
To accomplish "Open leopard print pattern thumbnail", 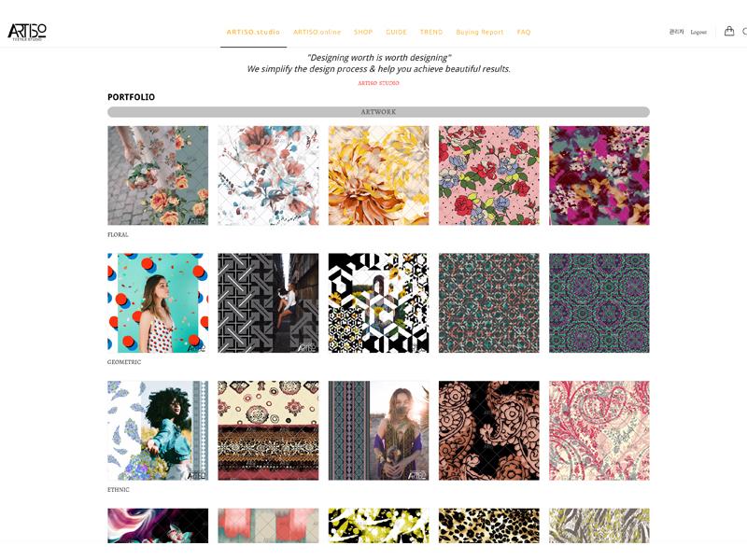I will (x=488, y=525).
